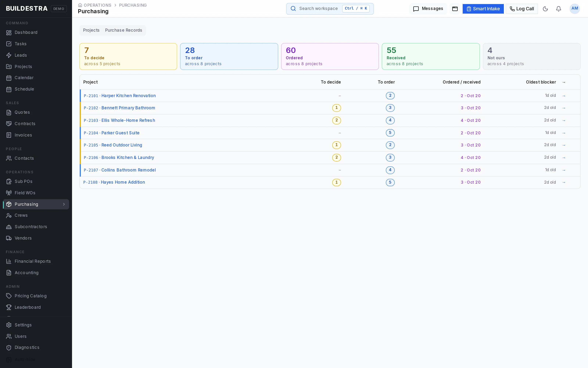The image size is (588, 368).
Task: Open the Harper Kitchen Renovation row arrow
Action: (564, 96)
